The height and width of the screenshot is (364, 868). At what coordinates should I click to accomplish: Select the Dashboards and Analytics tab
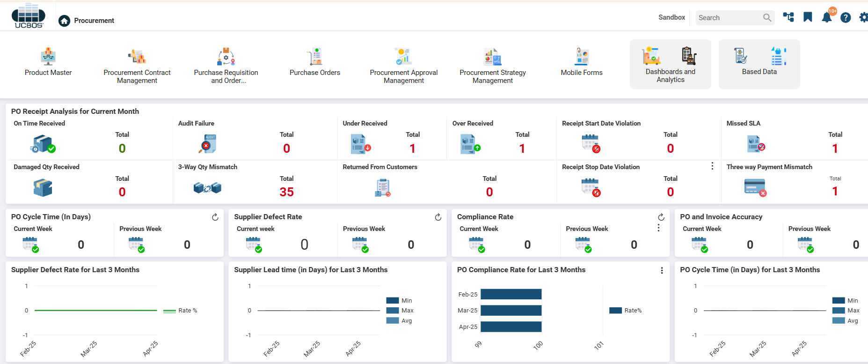click(x=670, y=65)
